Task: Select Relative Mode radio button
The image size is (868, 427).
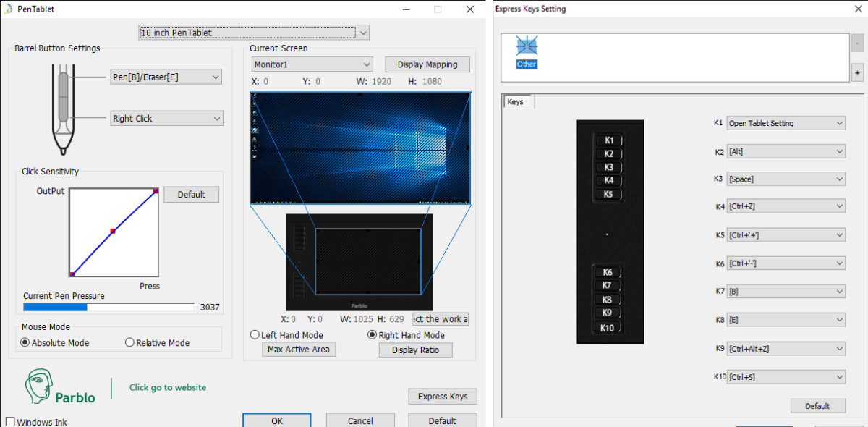Action: pyautogui.click(x=130, y=343)
